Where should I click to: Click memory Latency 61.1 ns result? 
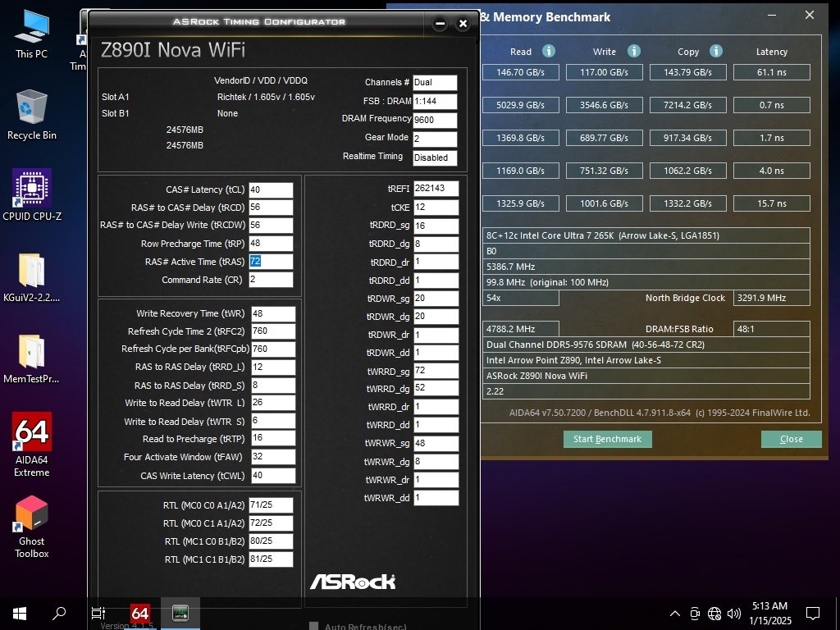click(x=771, y=72)
